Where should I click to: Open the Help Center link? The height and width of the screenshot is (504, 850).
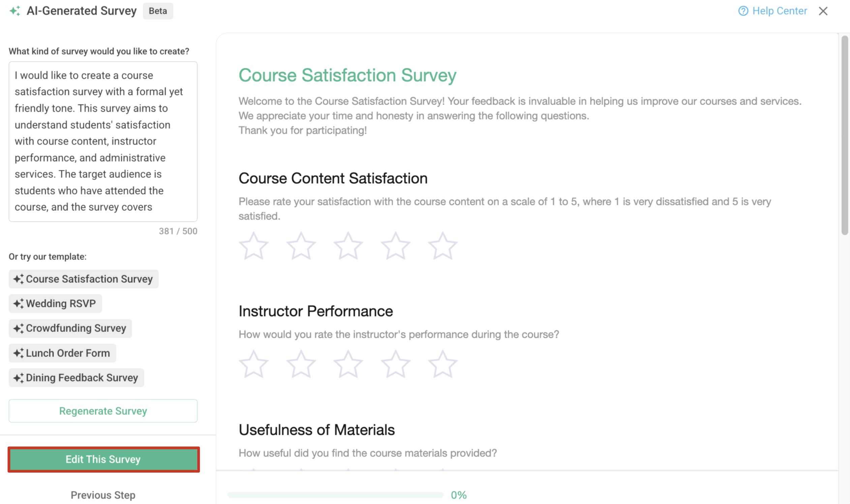[x=780, y=10]
